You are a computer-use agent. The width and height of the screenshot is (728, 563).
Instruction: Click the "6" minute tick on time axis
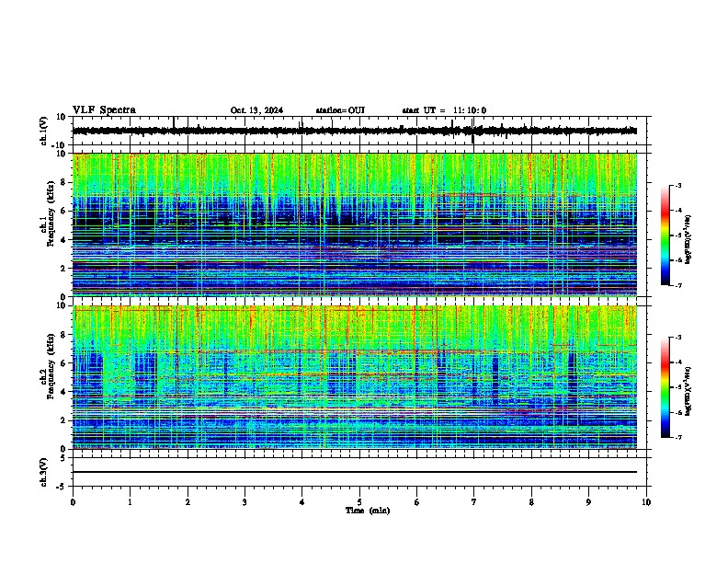417,502
